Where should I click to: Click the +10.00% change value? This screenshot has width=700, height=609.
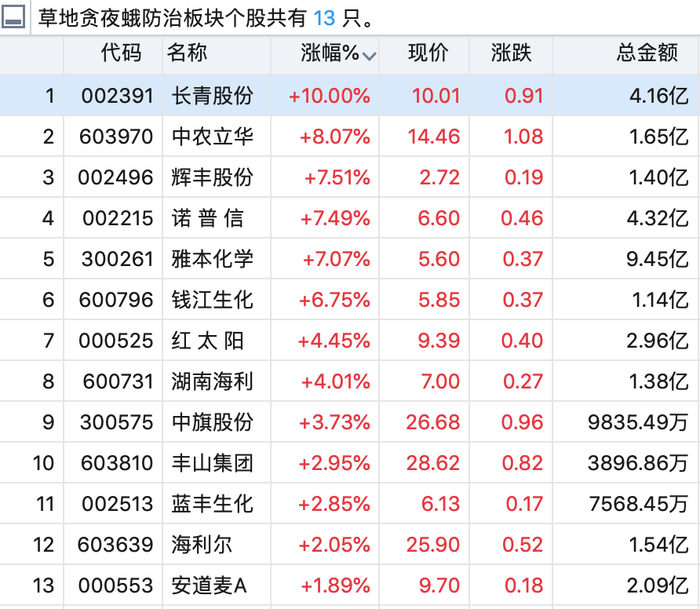[330, 96]
